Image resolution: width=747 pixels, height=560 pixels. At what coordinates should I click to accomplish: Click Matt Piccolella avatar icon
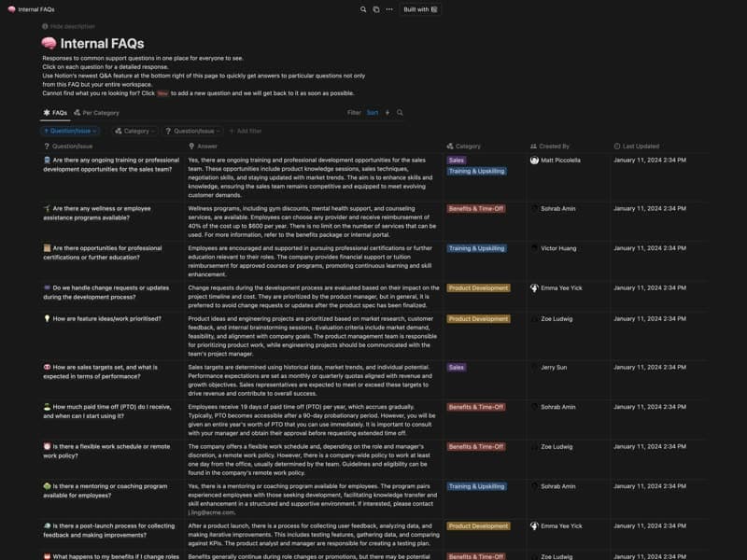(x=534, y=161)
